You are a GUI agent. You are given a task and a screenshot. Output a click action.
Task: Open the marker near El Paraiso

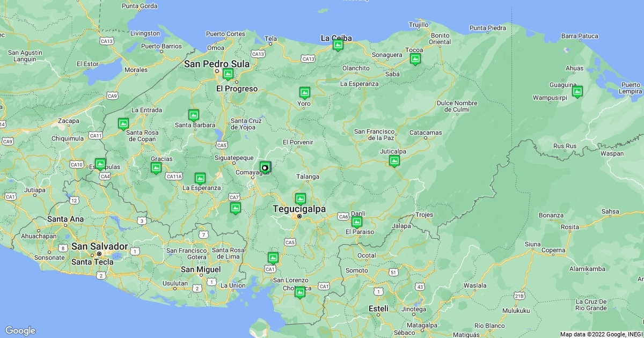[357, 222]
